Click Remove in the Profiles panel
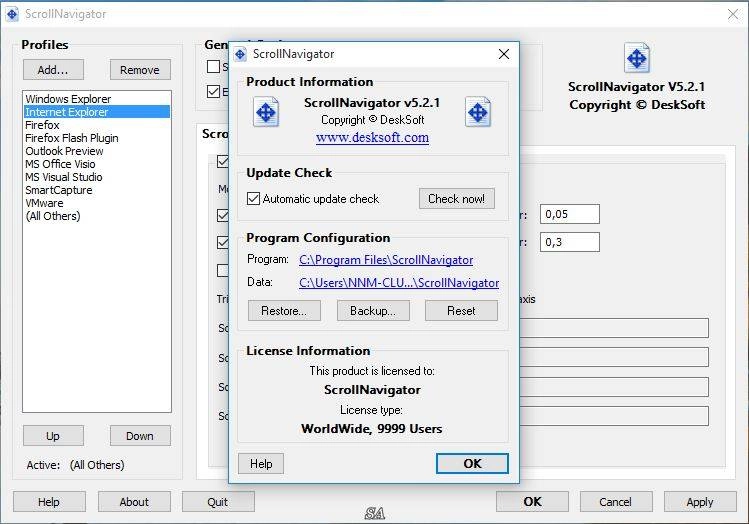749x524 pixels. (x=140, y=70)
